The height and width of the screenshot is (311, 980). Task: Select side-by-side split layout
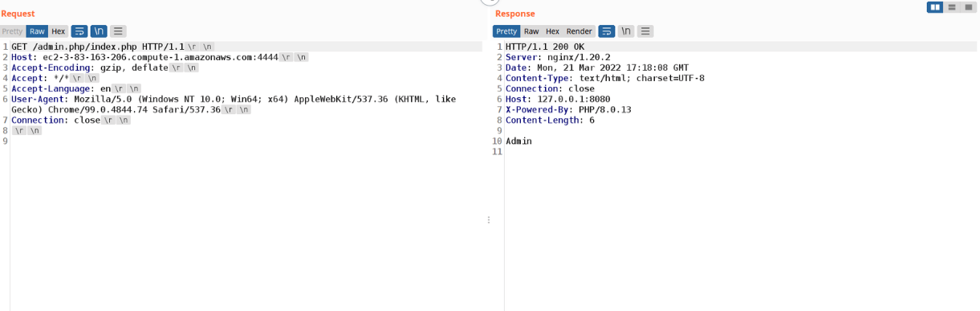click(935, 7)
